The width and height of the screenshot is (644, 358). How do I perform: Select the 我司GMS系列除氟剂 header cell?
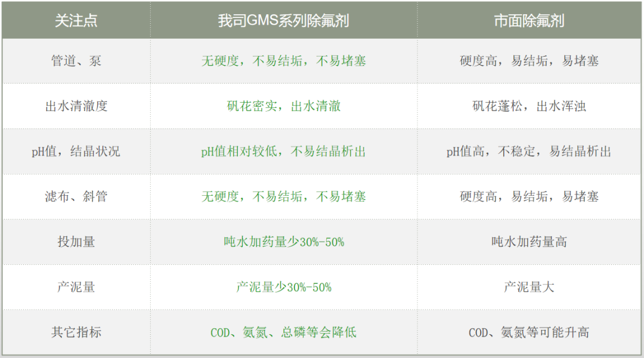tap(283, 21)
